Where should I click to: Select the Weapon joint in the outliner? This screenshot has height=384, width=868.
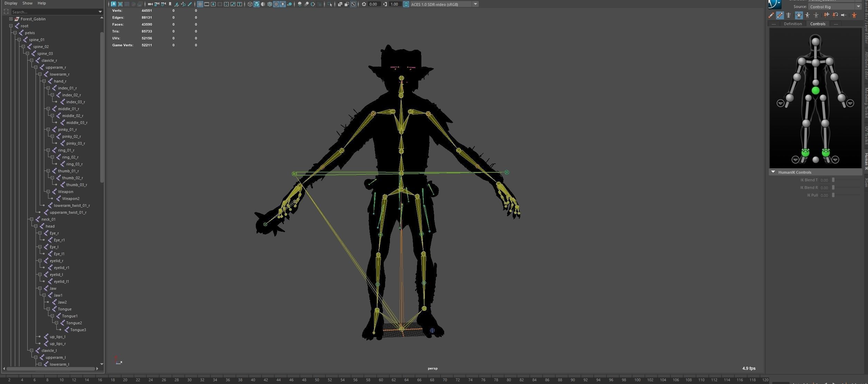(65, 192)
